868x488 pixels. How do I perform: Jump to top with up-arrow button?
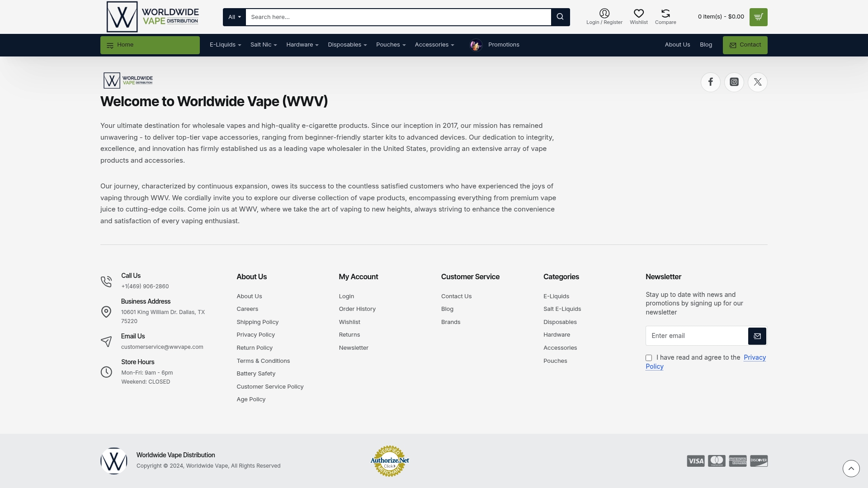coord(851,469)
